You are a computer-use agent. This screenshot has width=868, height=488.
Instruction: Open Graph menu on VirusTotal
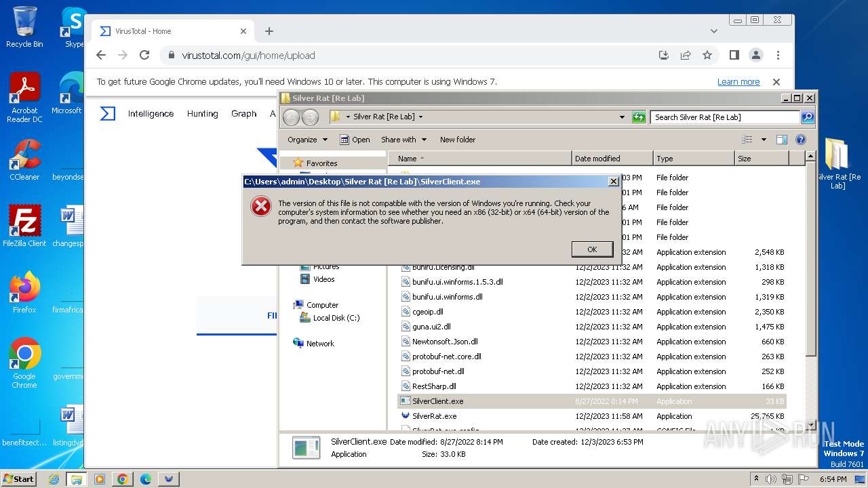243,114
